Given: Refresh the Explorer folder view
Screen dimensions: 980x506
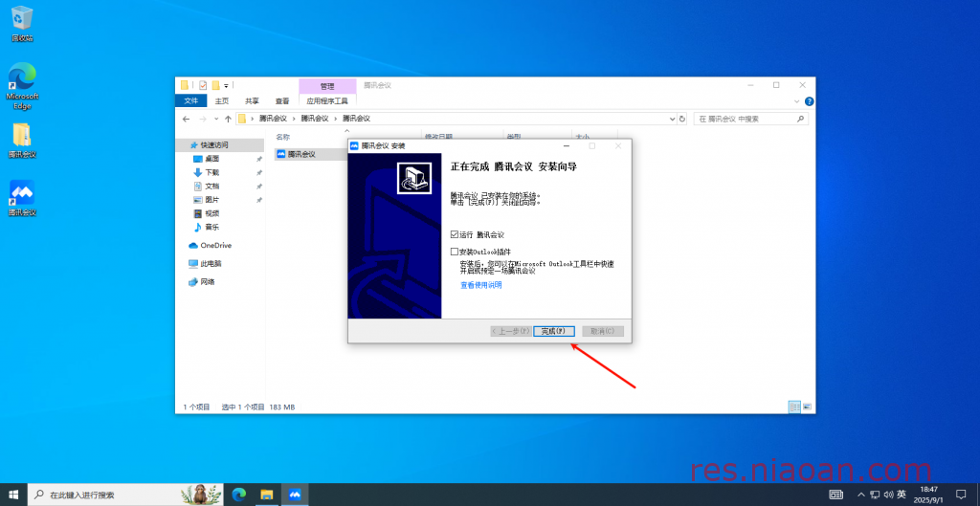Looking at the screenshot, I should tap(681, 119).
